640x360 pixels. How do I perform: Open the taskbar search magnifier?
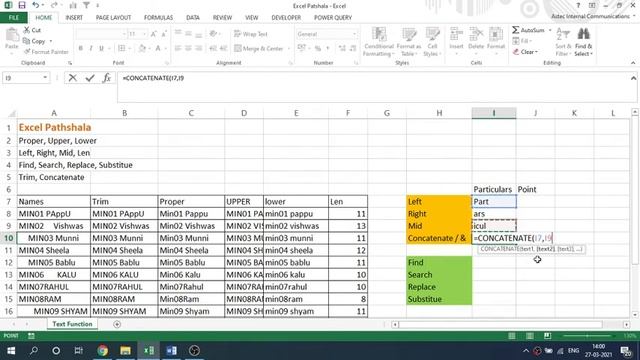coord(33,351)
